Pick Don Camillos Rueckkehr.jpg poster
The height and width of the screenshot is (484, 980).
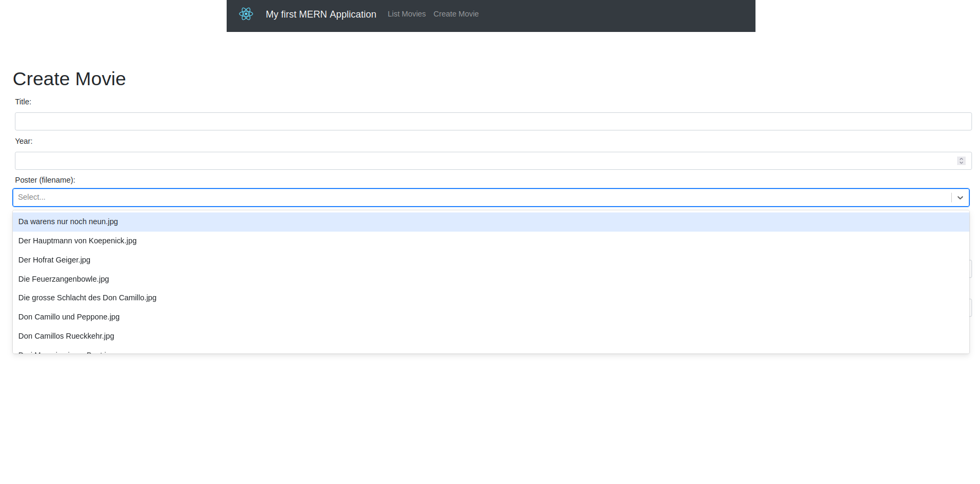[491, 336]
